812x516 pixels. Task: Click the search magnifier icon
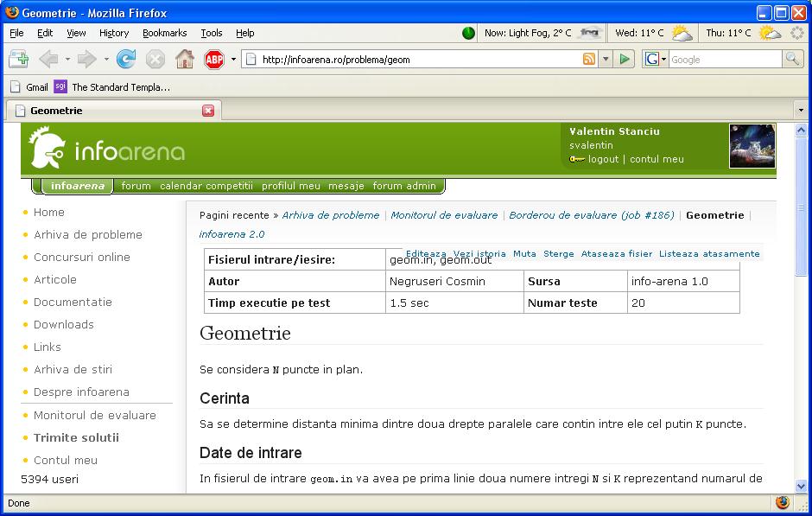tap(792, 59)
